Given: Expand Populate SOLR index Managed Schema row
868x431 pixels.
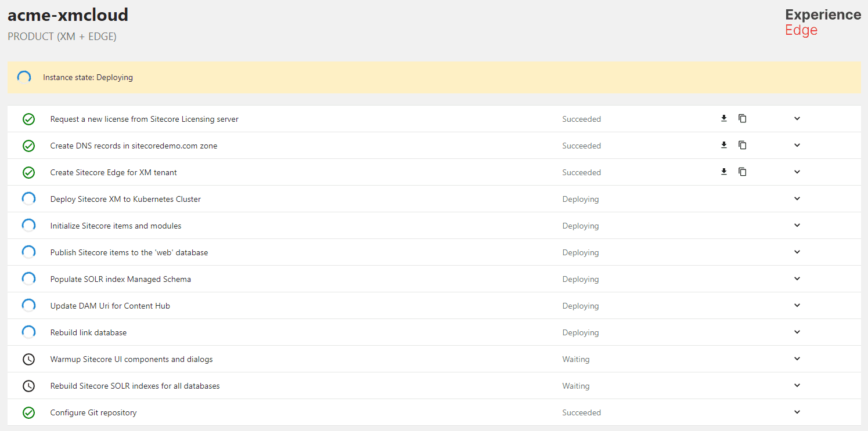Looking at the screenshot, I should tap(797, 278).
